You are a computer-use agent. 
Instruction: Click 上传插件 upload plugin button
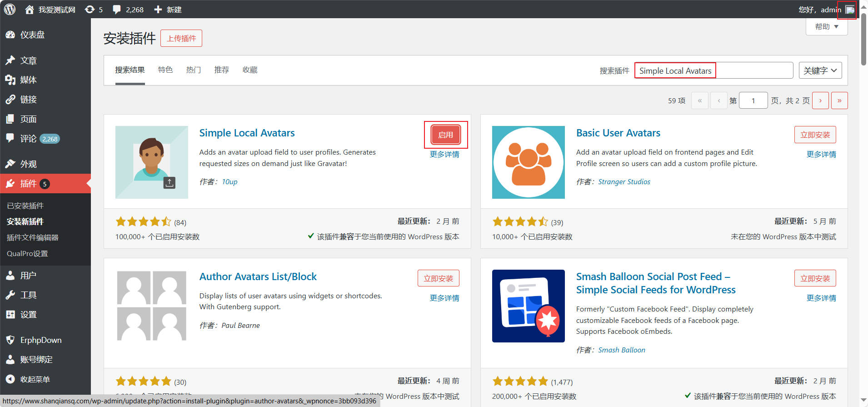[181, 38]
